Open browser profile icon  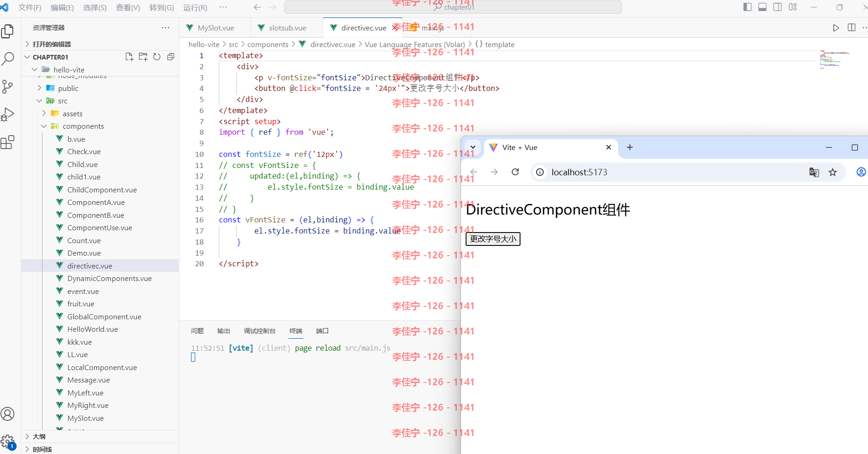861,172
